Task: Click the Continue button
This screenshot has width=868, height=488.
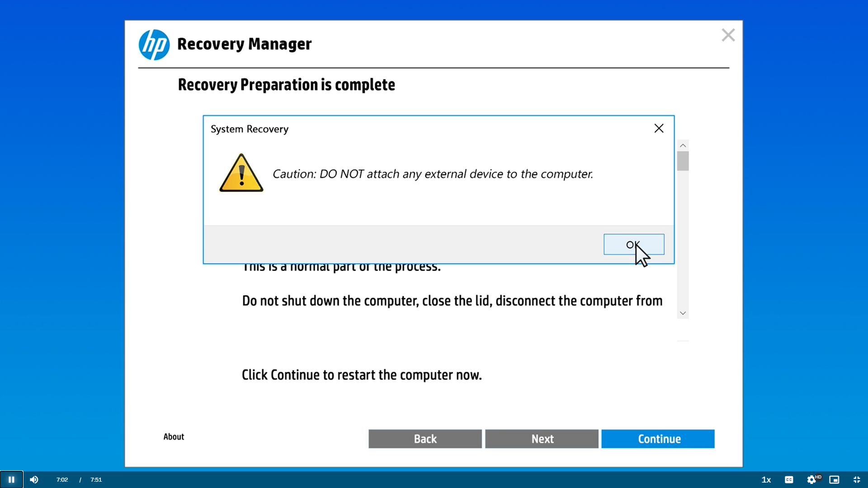Action: pyautogui.click(x=658, y=439)
